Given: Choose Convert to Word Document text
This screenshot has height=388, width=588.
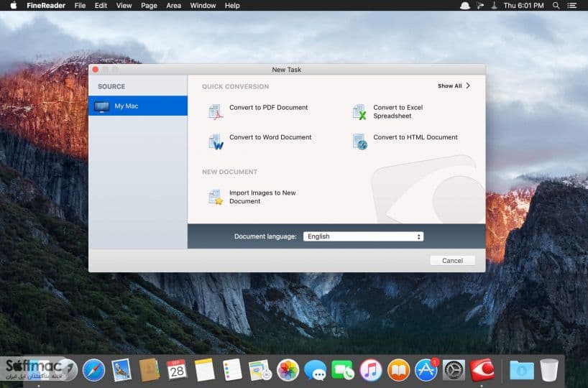Looking at the screenshot, I should pos(270,137).
